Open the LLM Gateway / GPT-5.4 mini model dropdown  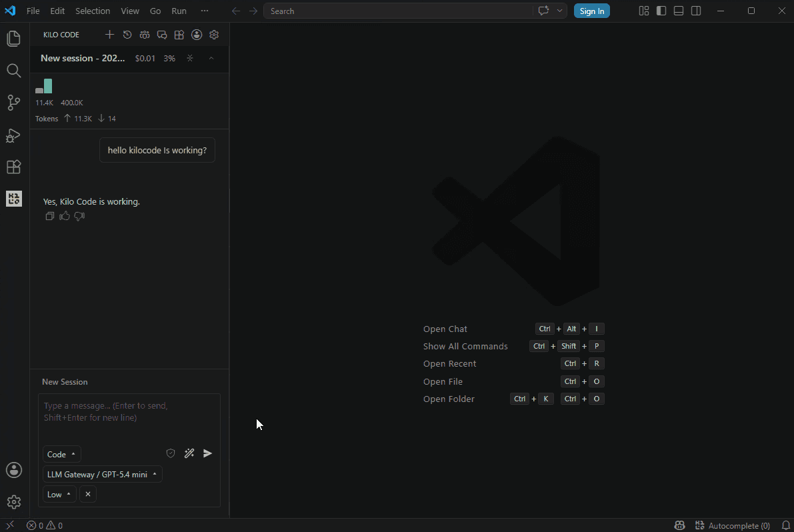[102, 474]
